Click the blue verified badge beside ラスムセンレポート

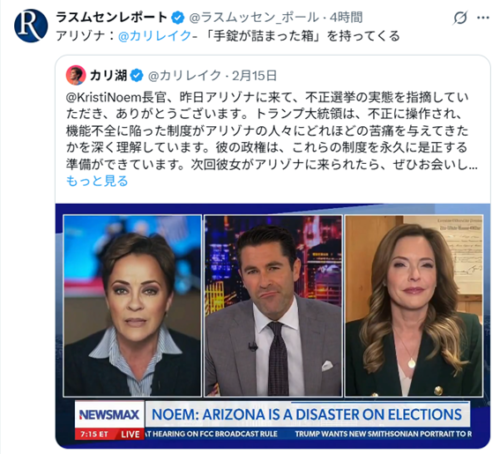click(178, 18)
